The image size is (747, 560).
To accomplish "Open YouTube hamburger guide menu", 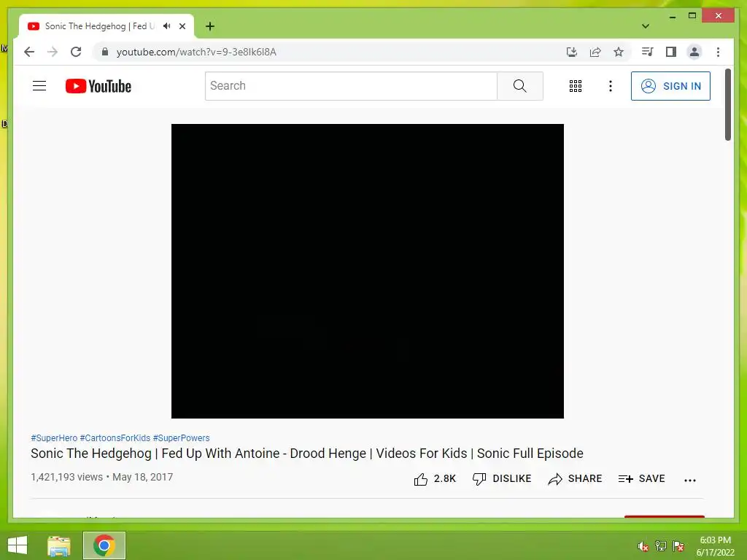I will pyautogui.click(x=39, y=86).
